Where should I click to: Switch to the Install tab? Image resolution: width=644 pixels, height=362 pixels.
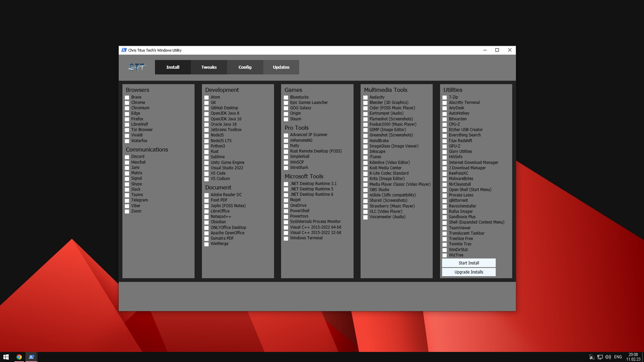tap(173, 67)
